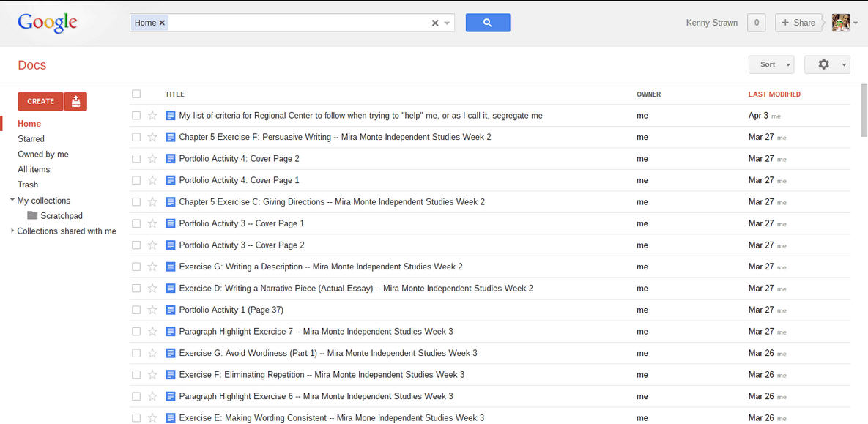Toggle the select-all checkbox in header
Image resolution: width=868 pixels, height=424 pixels.
(x=136, y=94)
